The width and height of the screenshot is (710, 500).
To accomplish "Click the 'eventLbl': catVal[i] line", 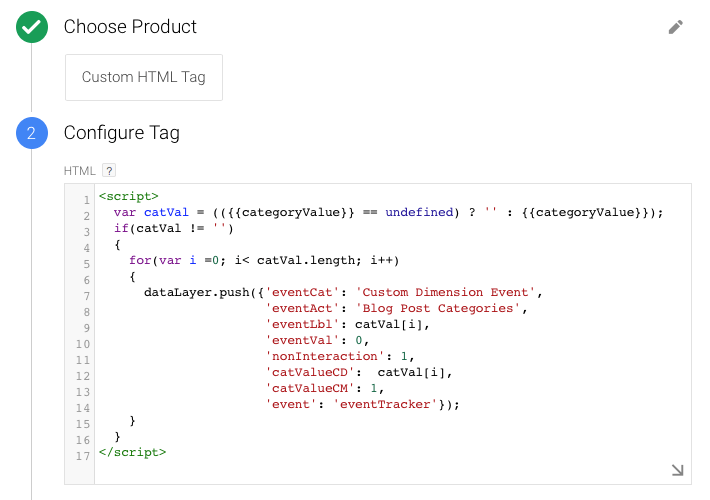I will coord(347,324).
